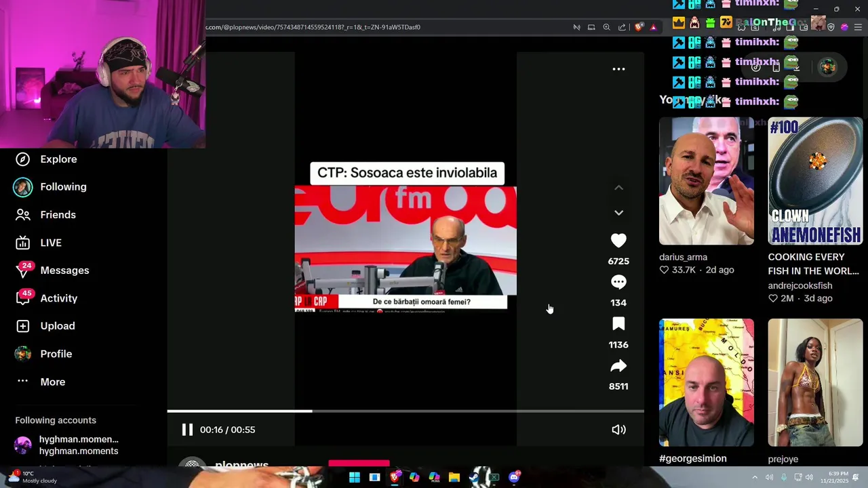The width and height of the screenshot is (868, 488).
Task: Like the video with the heart icon
Action: 618,241
